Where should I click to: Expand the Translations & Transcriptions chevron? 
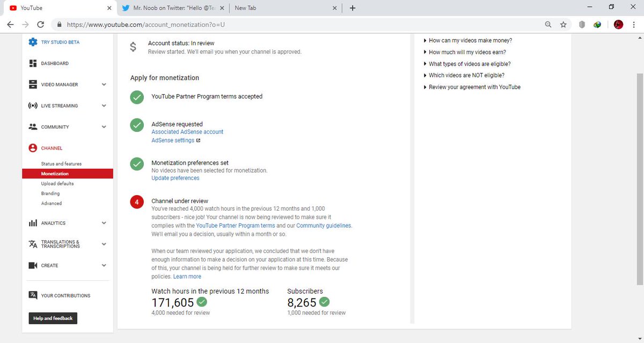[104, 244]
